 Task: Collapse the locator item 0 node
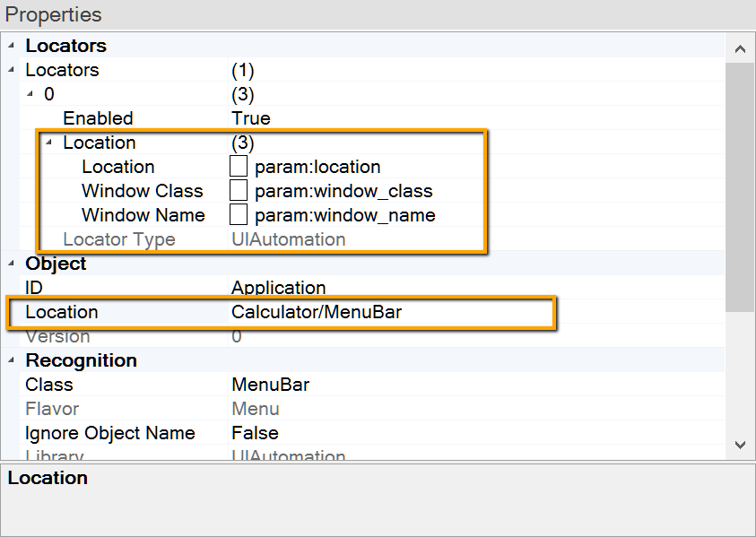(30, 94)
